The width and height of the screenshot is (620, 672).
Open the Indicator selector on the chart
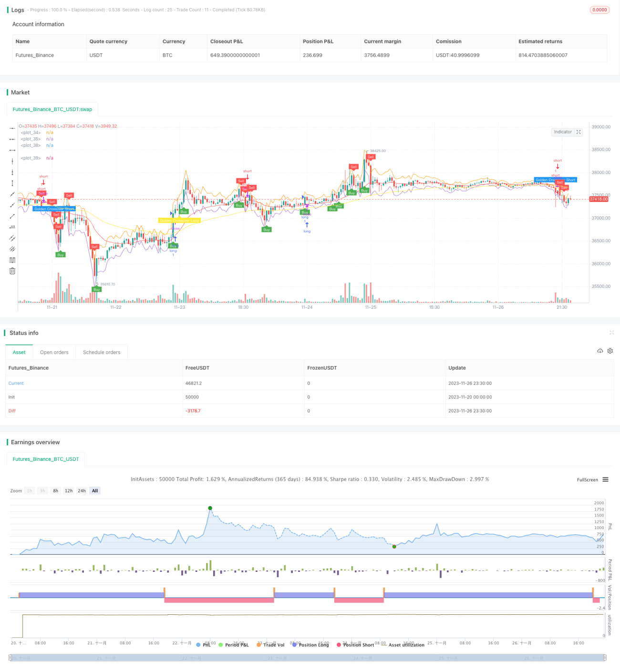563,132
